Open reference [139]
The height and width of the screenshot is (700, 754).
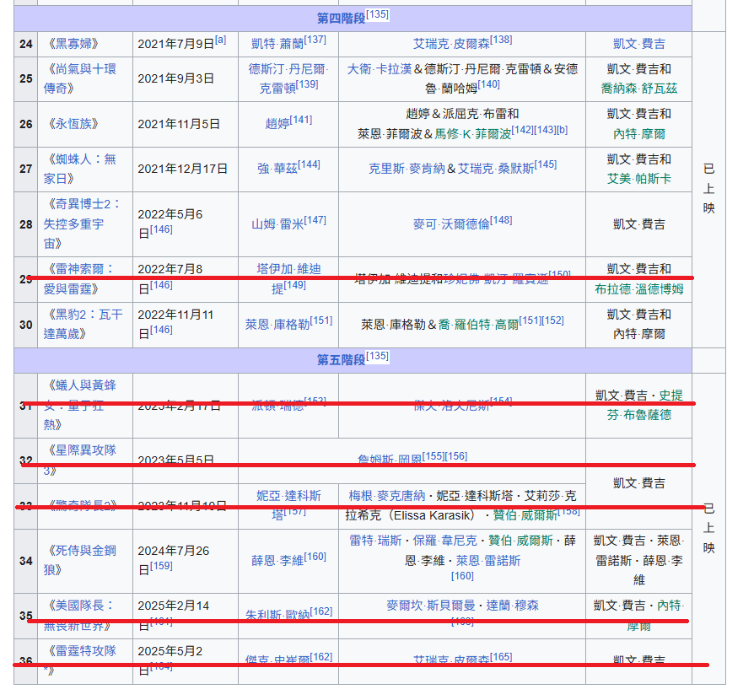307,84
